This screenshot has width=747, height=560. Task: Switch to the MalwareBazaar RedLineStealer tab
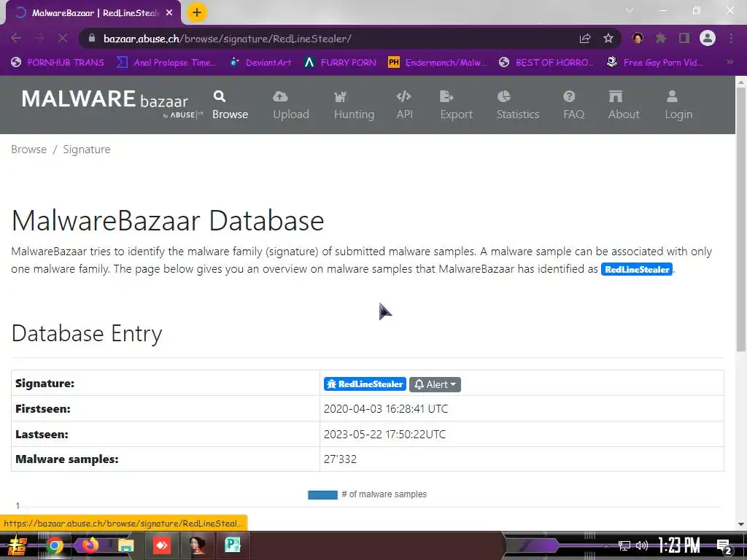tap(94, 13)
